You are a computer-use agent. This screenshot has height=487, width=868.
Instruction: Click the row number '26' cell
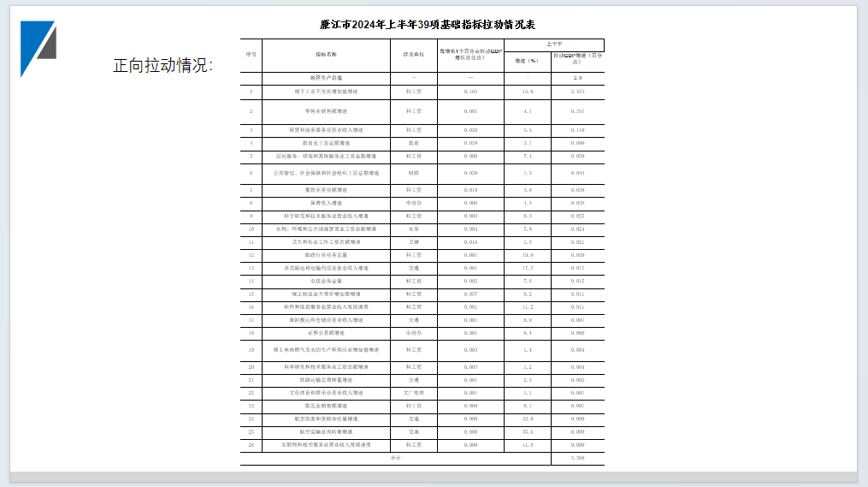coord(251,445)
